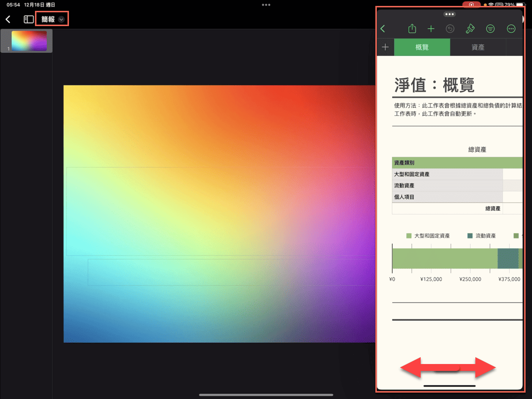Viewport: 532px width, 399px height.
Task: Select the 總資產 total row label
Action: [493, 208]
